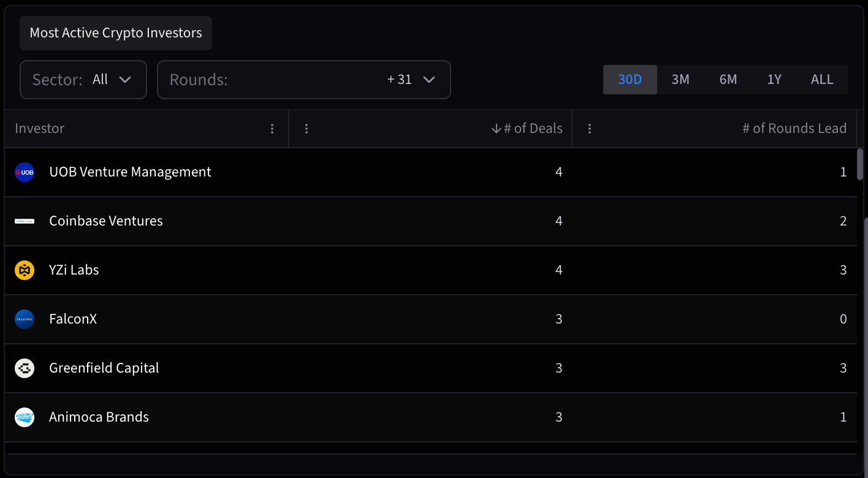Sort by the Investor column header
Screen dimensions: 868x478
click(40, 129)
